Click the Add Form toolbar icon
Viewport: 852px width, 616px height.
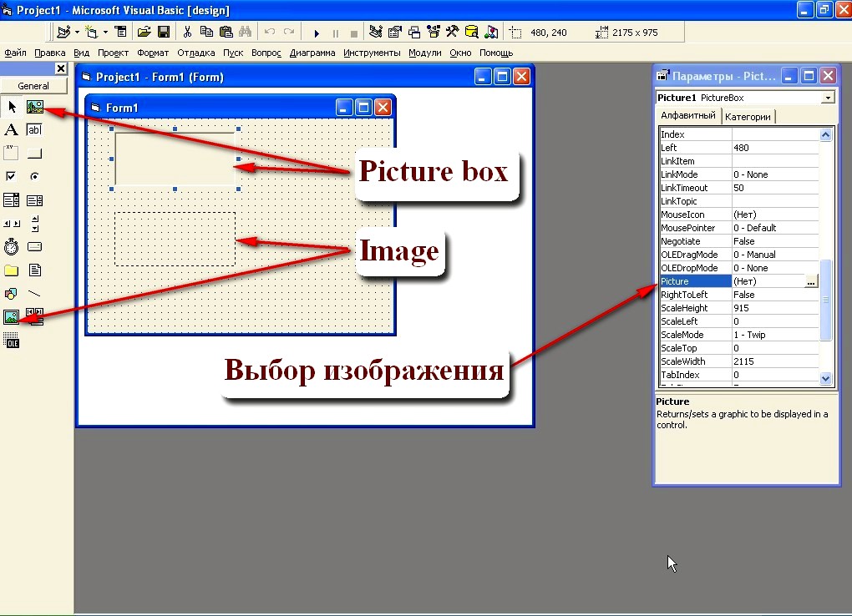click(91, 32)
